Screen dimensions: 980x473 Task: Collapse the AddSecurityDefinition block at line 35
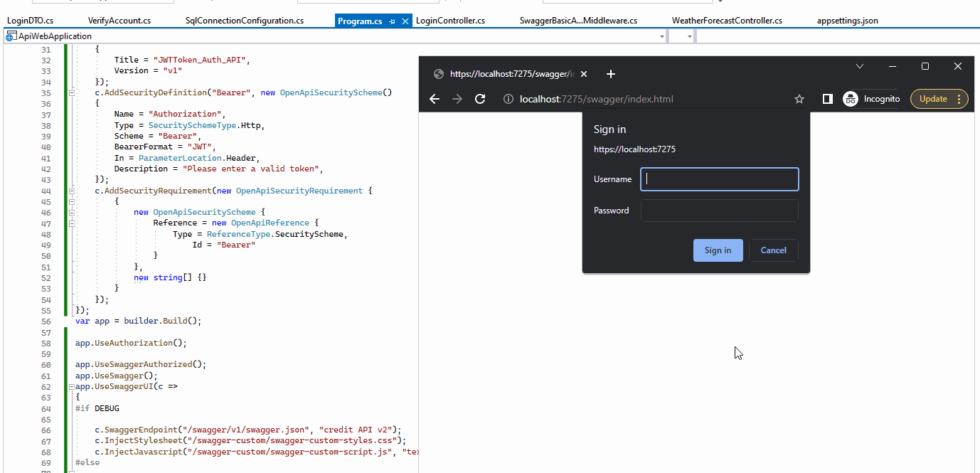[71, 92]
